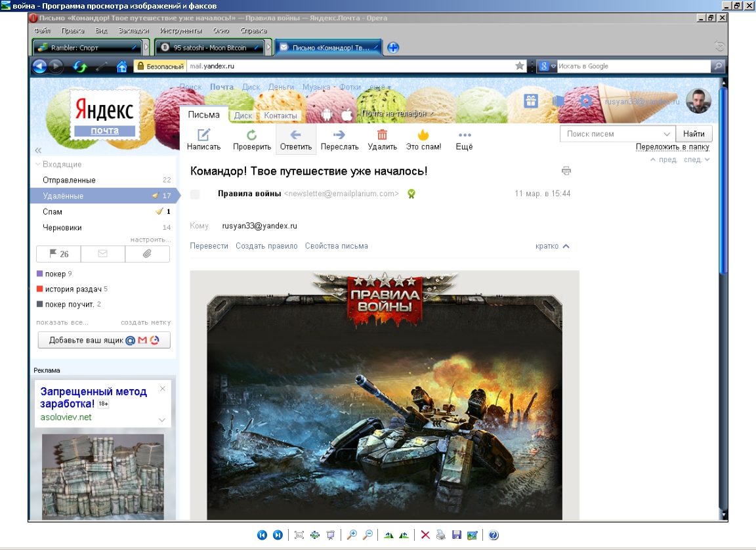This screenshot has height=550, width=756.
Task: Collapse Входящие folder tree
Action: click(x=37, y=164)
